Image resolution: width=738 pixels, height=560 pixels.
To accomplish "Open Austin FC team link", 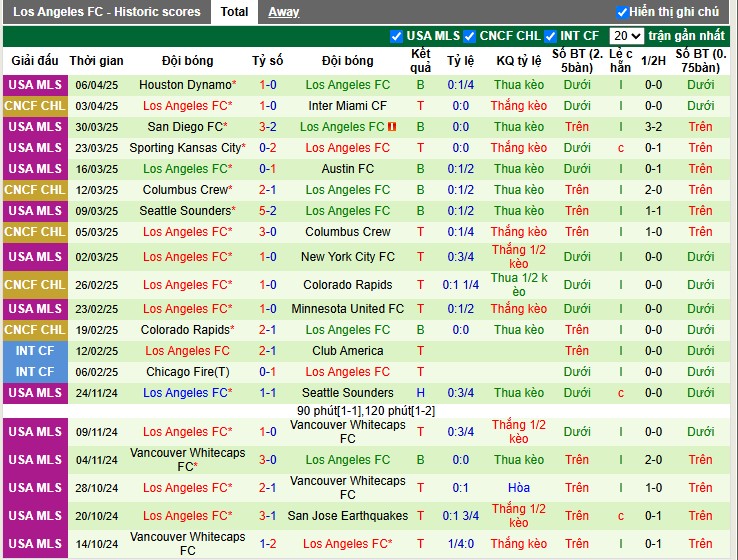I will [347, 168].
